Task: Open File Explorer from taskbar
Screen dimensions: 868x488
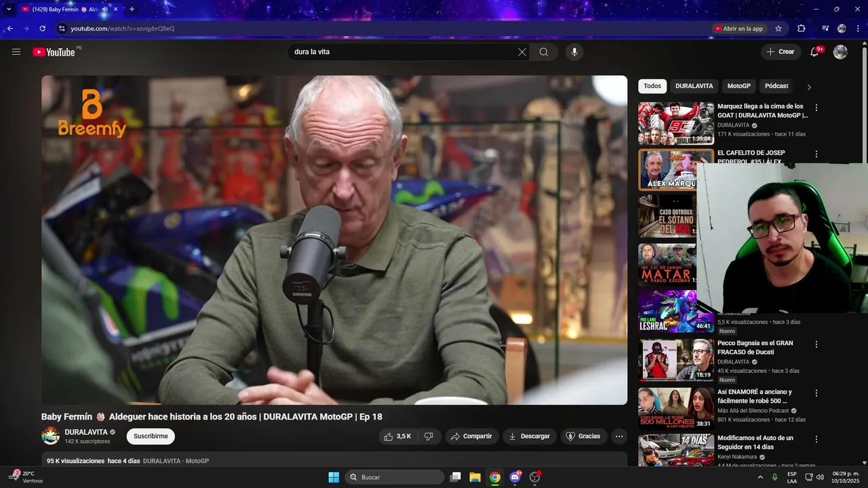Action: tap(475, 477)
